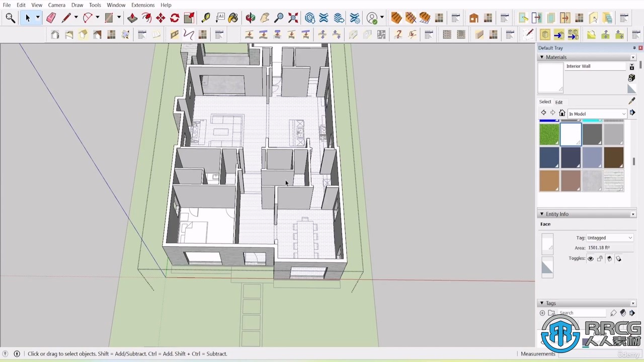Screen dimensions: 644x362
Task: Click the wooden house structure toolbar icon
Action: click(x=473, y=18)
